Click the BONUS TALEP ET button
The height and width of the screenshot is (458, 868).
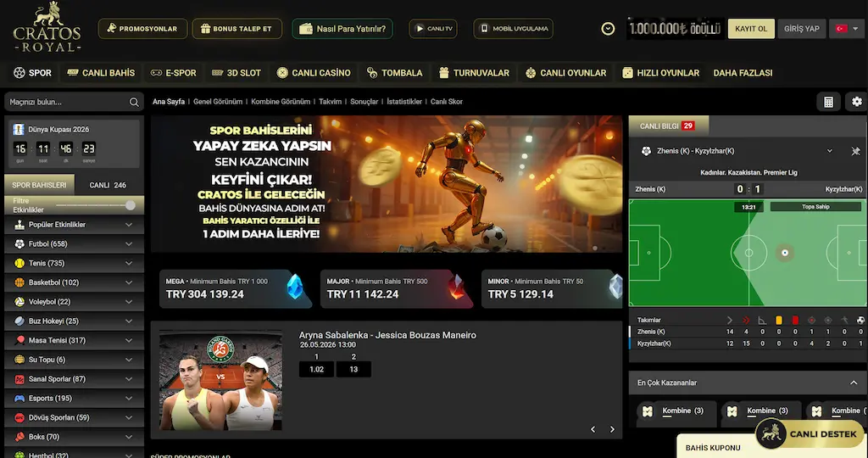pyautogui.click(x=237, y=29)
